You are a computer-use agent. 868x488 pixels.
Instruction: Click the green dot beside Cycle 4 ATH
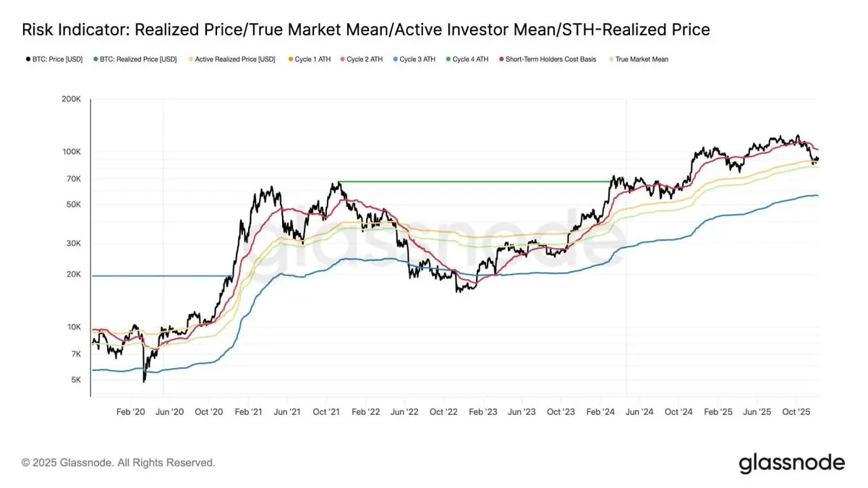pos(446,59)
